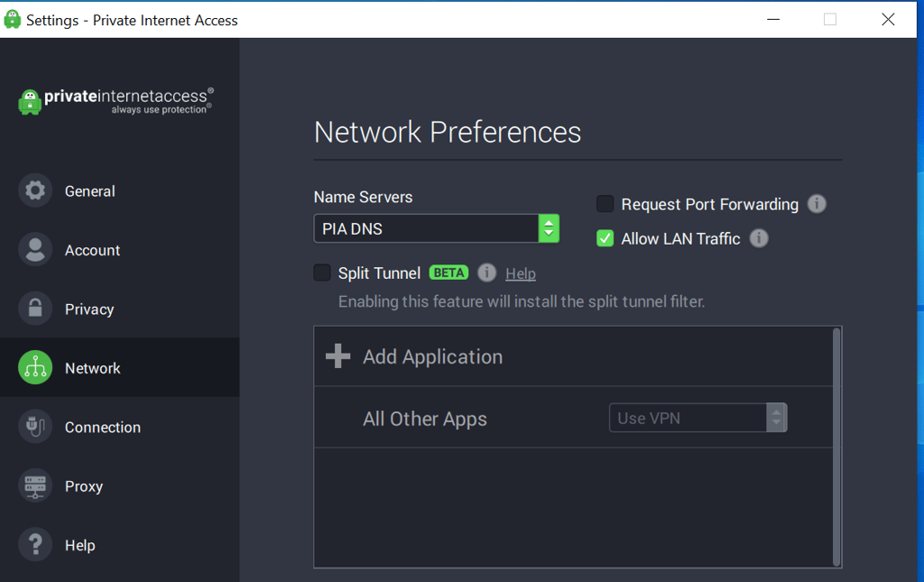Select the Privacy padlock icon

pyautogui.click(x=35, y=308)
